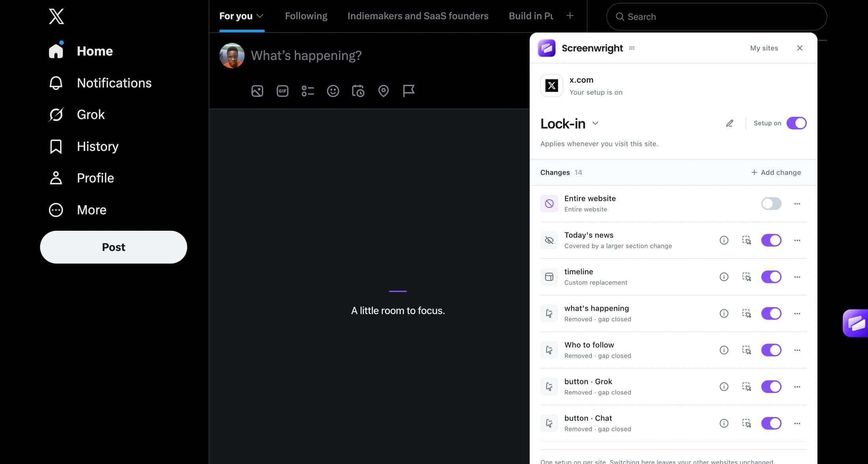
Task: Click the plus icon to add a tab
Action: pyautogui.click(x=570, y=16)
